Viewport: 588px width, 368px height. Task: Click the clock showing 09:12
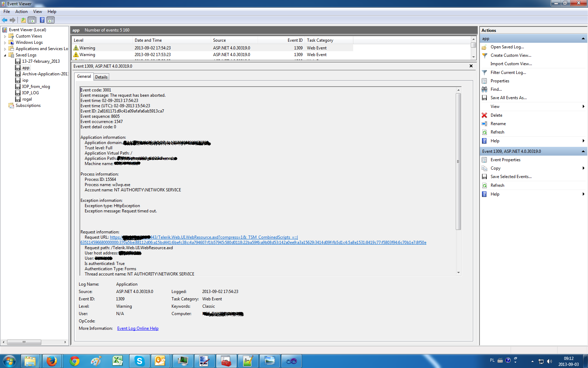(x=568, y=359)
